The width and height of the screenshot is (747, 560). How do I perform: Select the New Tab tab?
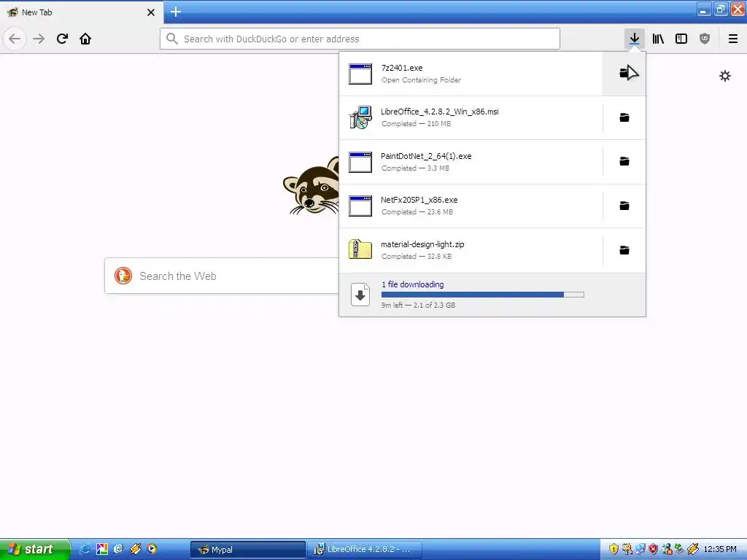point(82,12)
